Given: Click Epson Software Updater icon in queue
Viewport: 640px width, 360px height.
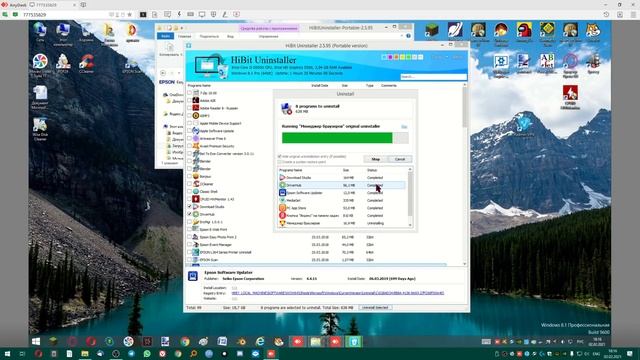Looking at the screenshot, I should [x=282, y=193].
